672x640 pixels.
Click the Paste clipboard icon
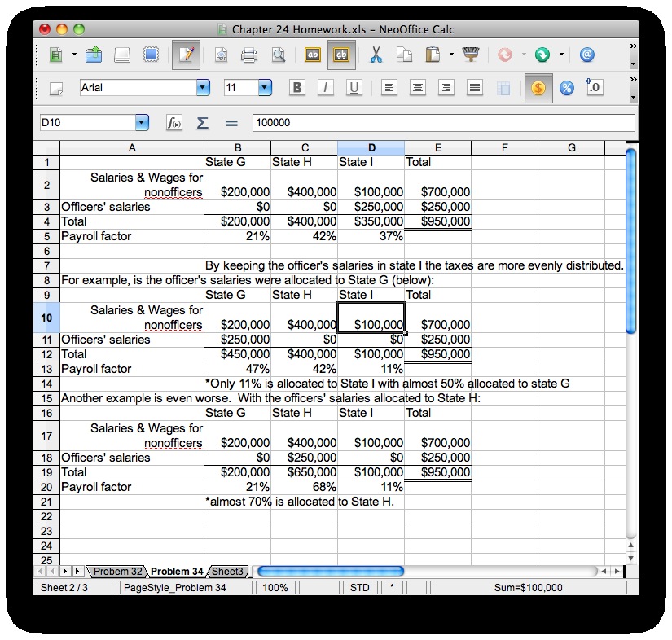(433, 55)
